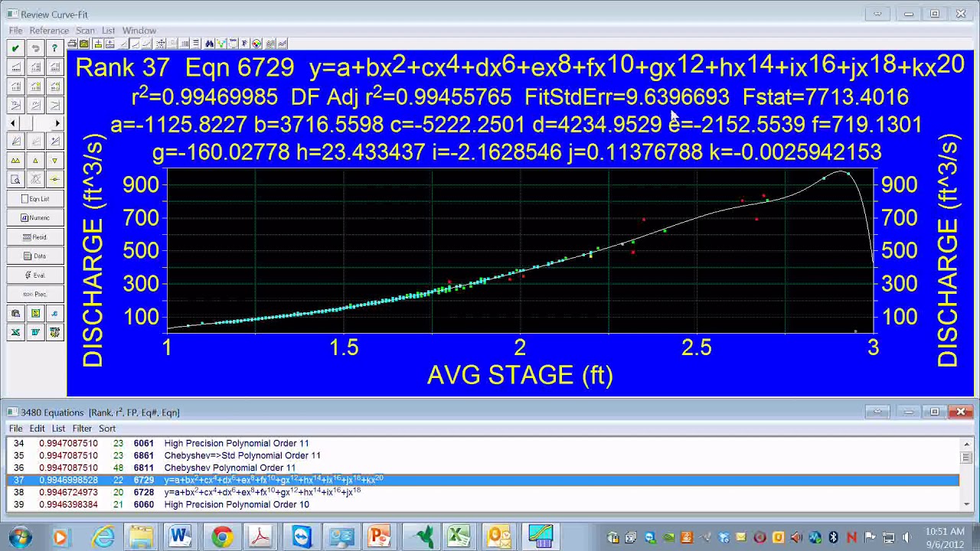Click the Resid. button

point(35,237)
